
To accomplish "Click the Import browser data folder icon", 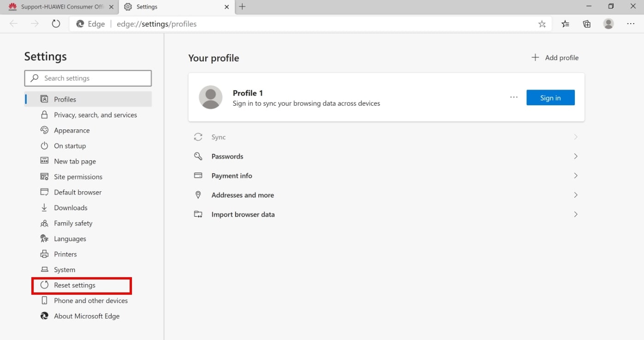I will [x=198, y=214].
